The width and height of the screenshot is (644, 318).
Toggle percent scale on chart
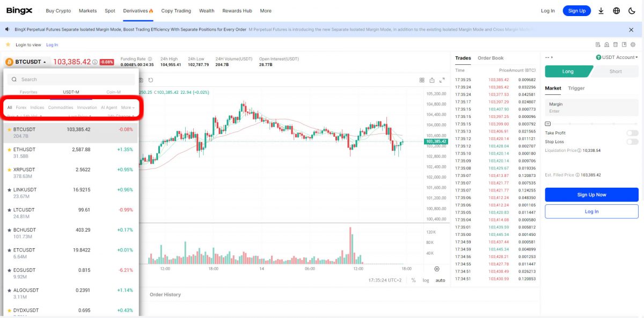pyautogui.click(x=414, y=280)
